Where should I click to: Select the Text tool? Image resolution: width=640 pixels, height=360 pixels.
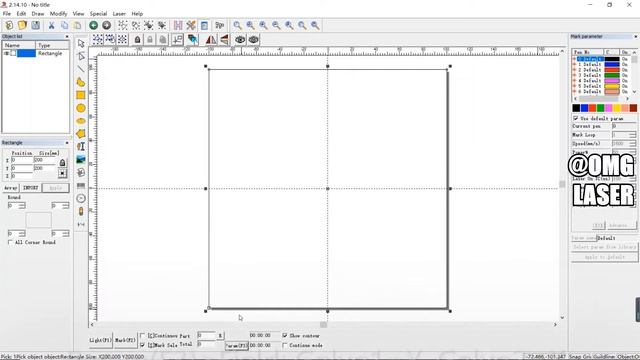pos(81,147)
